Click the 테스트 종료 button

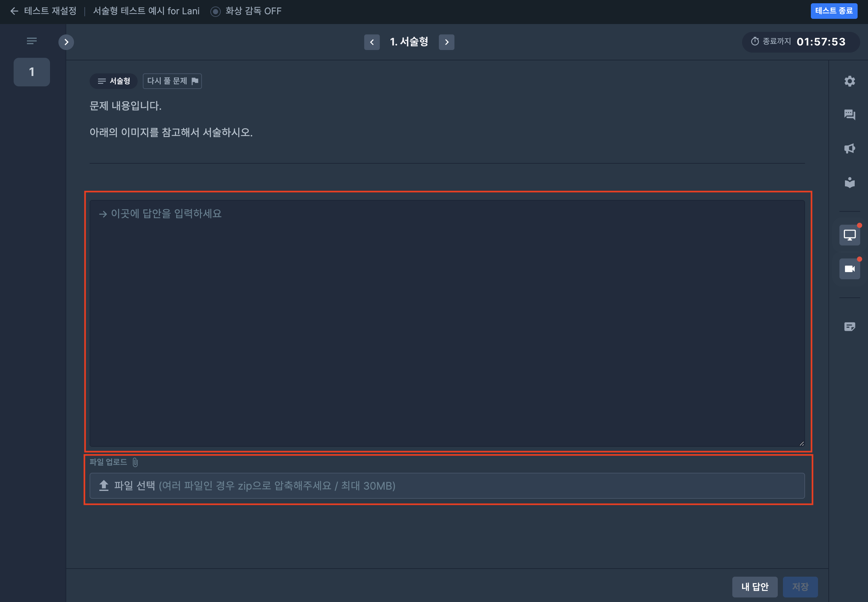coord(834,11)
